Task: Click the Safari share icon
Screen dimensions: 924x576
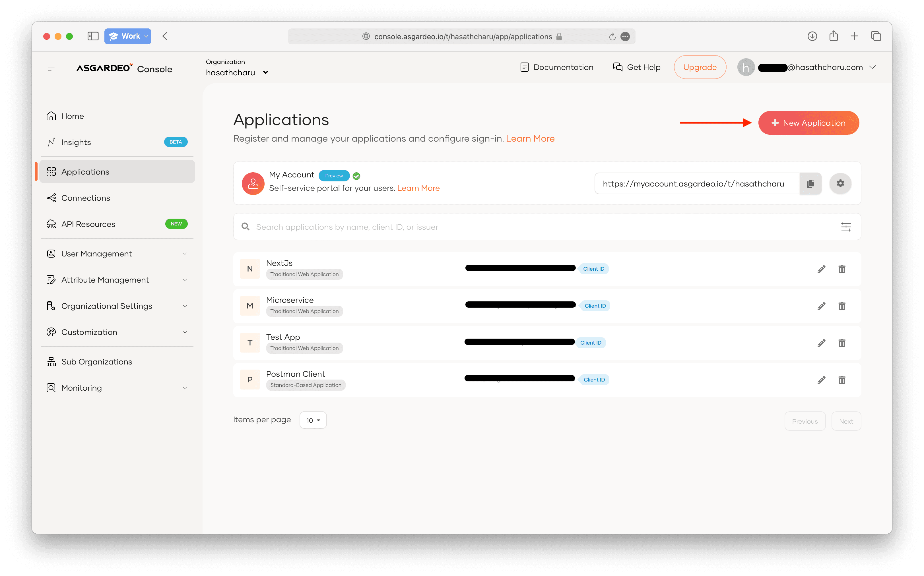Action: point(833,36)
